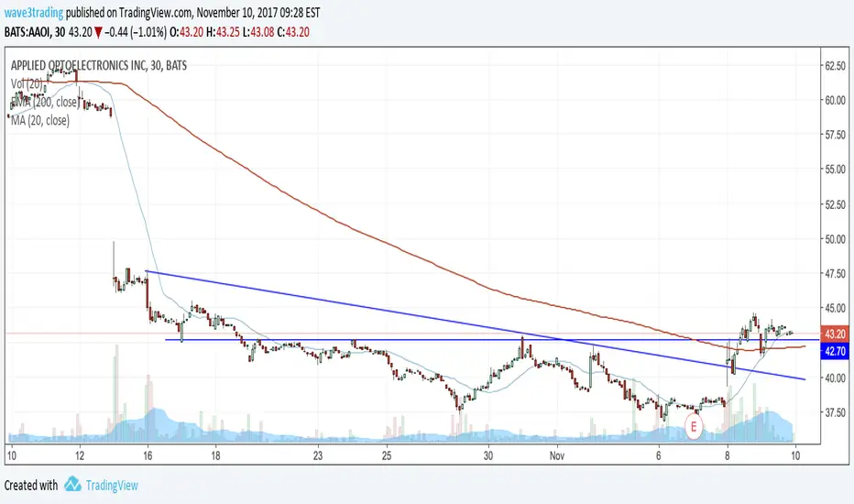Select the red 43.20 current price label

pos(835,334)
